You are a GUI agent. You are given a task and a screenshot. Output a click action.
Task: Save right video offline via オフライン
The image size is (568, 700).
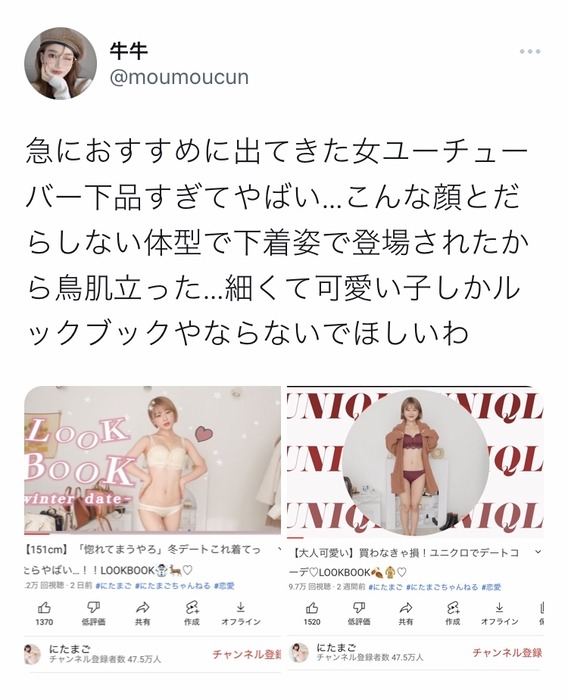coord(500,614)
